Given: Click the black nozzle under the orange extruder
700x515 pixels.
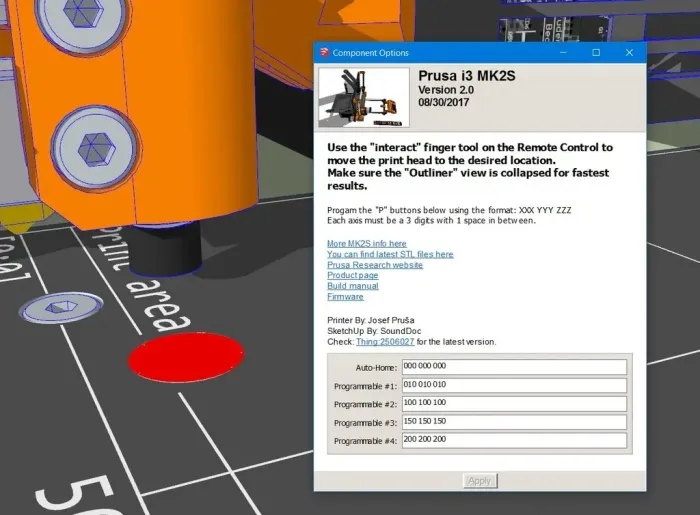Looking at the screenshot, I should pos(165,250).
